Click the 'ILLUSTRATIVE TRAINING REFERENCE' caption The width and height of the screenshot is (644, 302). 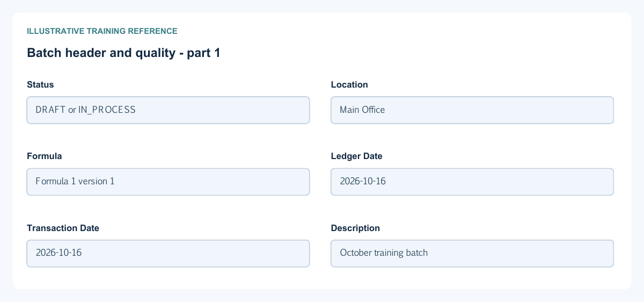point(102,31)
